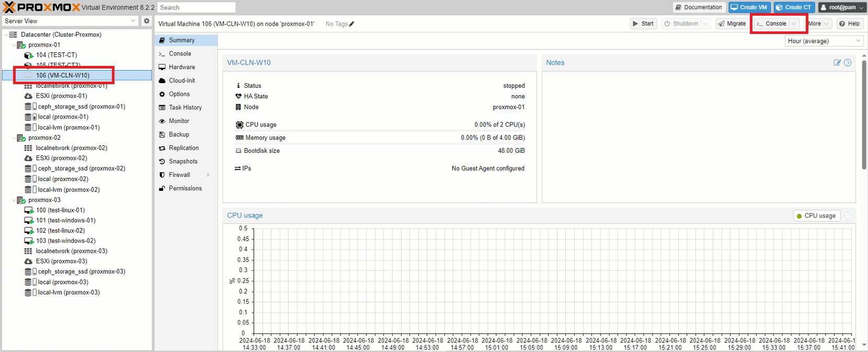Click the Proxmox logo
868x352 pixels.
click(x=42, y=7)
